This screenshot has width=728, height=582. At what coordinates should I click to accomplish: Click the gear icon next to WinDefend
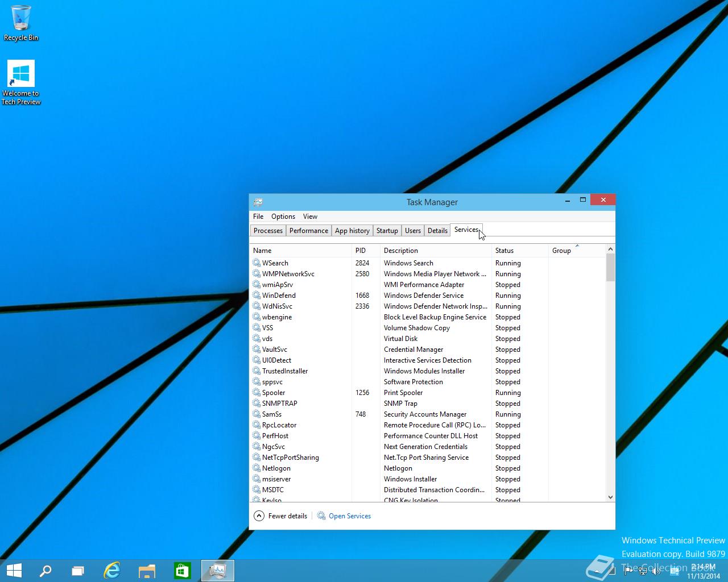click(257, 295)
